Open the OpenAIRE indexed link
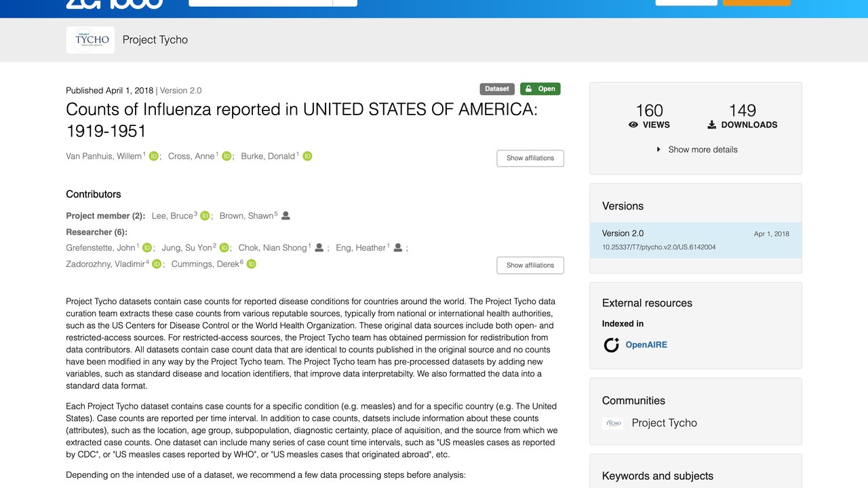 (646, 344)
